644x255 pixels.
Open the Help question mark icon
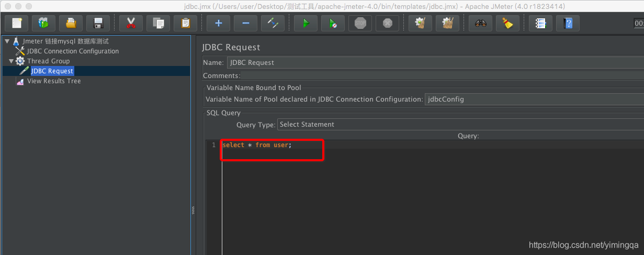click(x=568, y=23)
